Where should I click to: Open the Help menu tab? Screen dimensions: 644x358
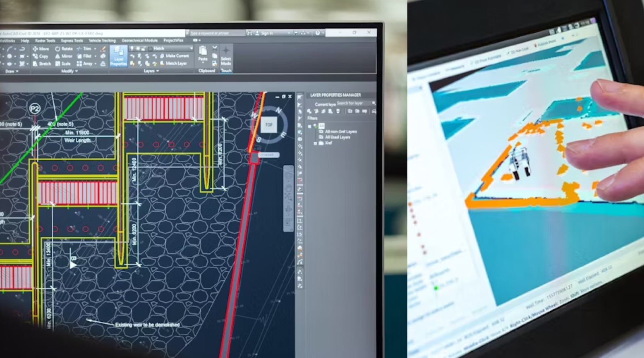[25, 41]
